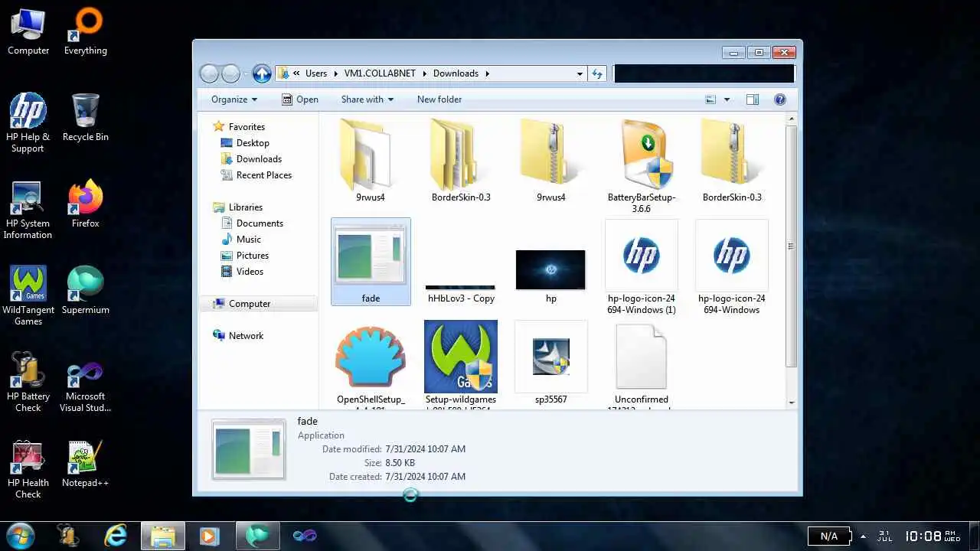Open the Everything desktop shortcut

pyautogui.click(x=85, y=32)
